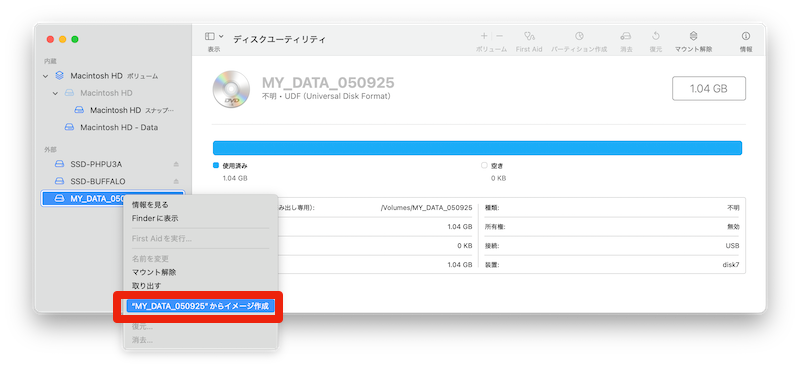
Task: Click the blue disk usage bar
Action: coord(477,148)
